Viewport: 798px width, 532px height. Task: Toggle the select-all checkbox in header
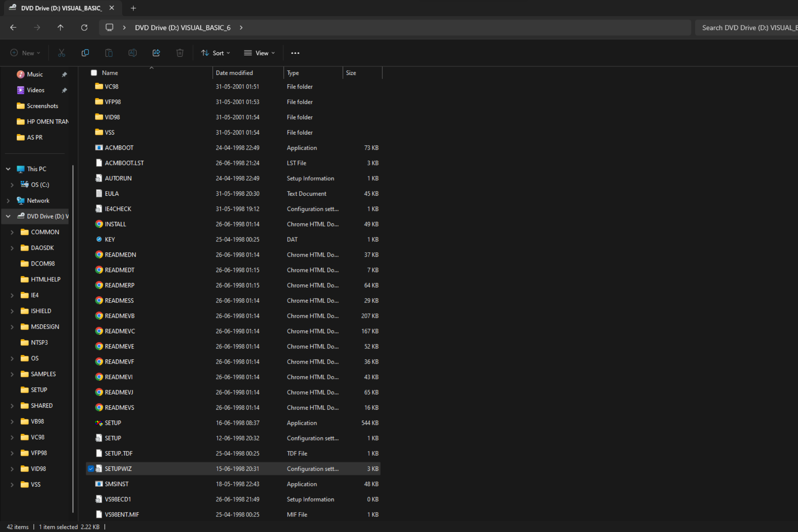coord(94,73)
